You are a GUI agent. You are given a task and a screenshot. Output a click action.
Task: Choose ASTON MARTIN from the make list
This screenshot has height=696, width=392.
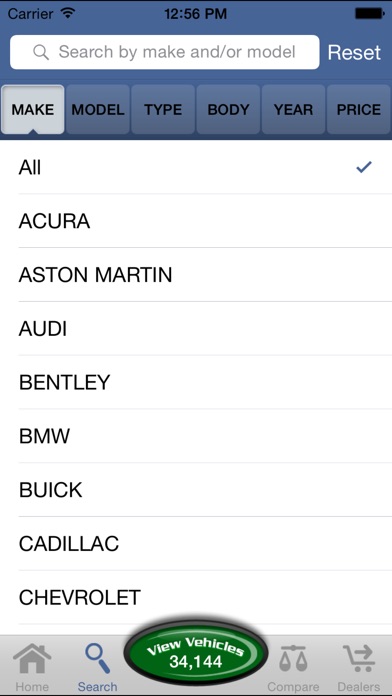tap(196, 275)
